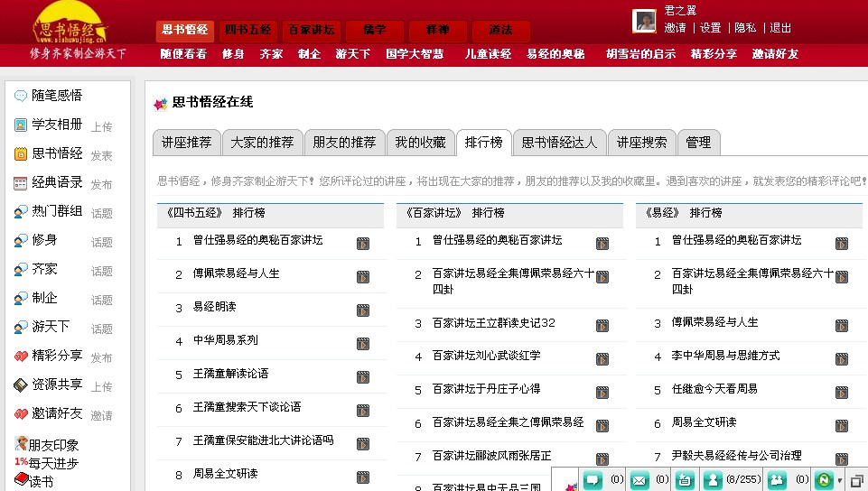868x491 pixels.
Task: Open 热门群组 in the left sidebar
Action: coord(57,210)
